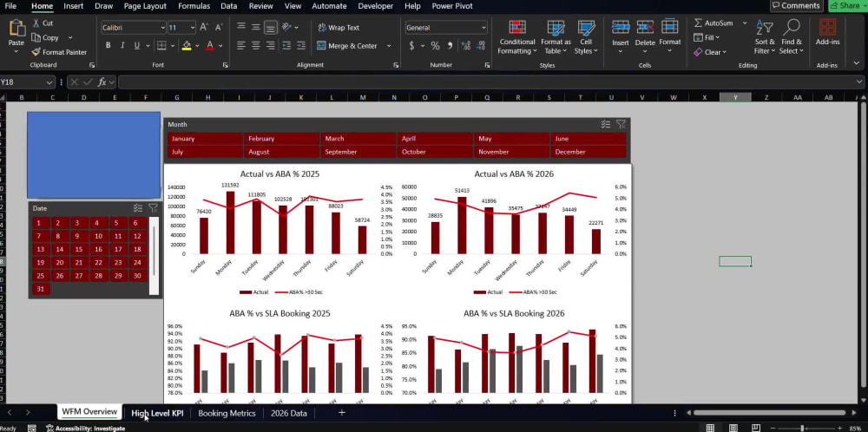
Task: Select the blue rectangle shape
Action: coord(94,155)
